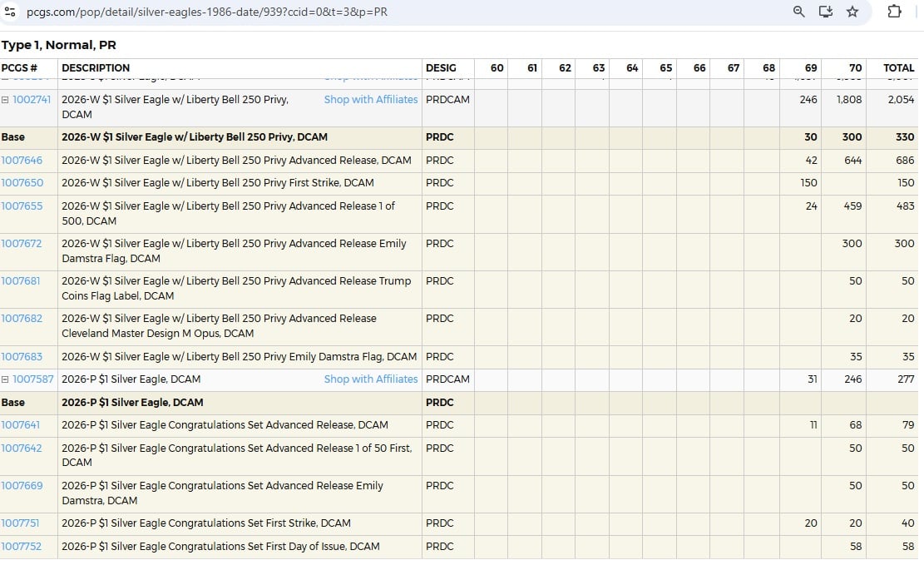This screenshot has height=565, width=924.
Task: Select the Type 1, Normal, PR heading
Action: tap(59, 46)
